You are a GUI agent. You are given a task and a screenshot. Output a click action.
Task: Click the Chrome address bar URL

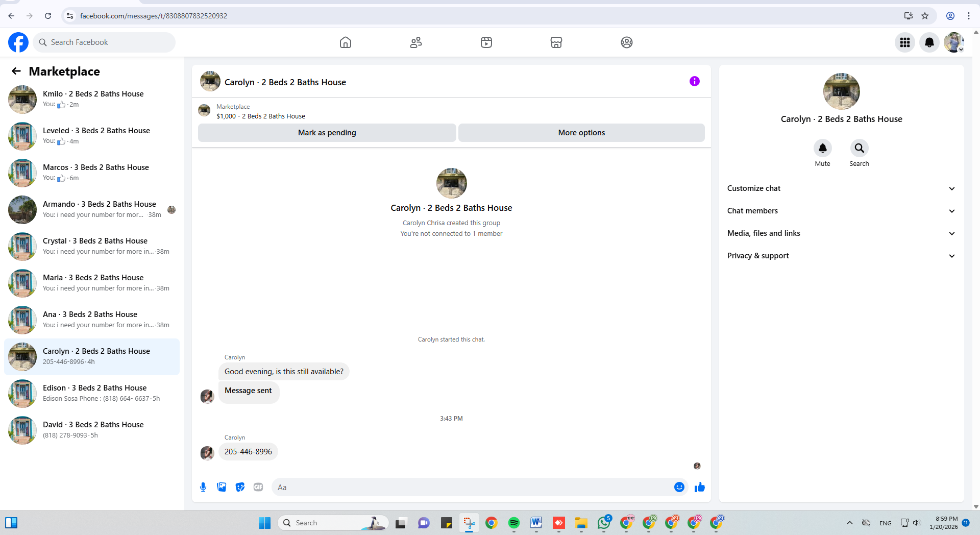click(x=154, y=16)
